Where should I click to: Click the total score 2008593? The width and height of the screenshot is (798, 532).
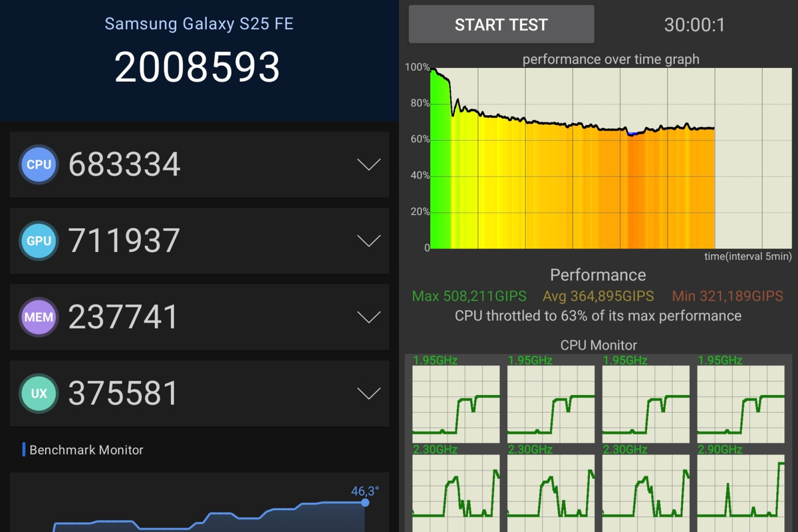coord(197,67)
